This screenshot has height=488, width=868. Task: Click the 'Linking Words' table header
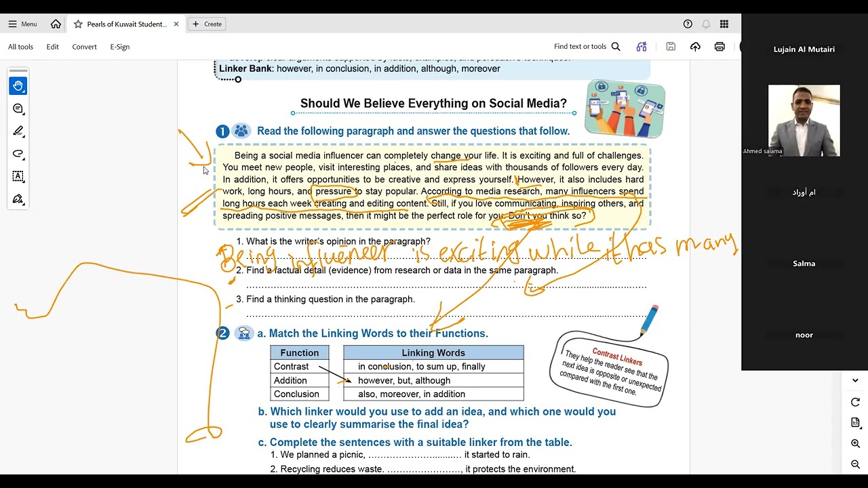pyautogui.click(x=433, y=352)
